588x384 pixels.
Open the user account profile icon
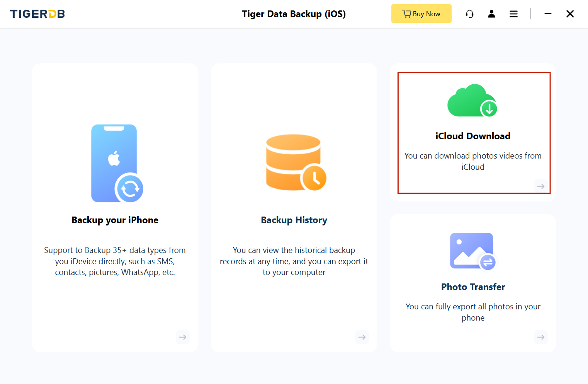tap(491, 14)
